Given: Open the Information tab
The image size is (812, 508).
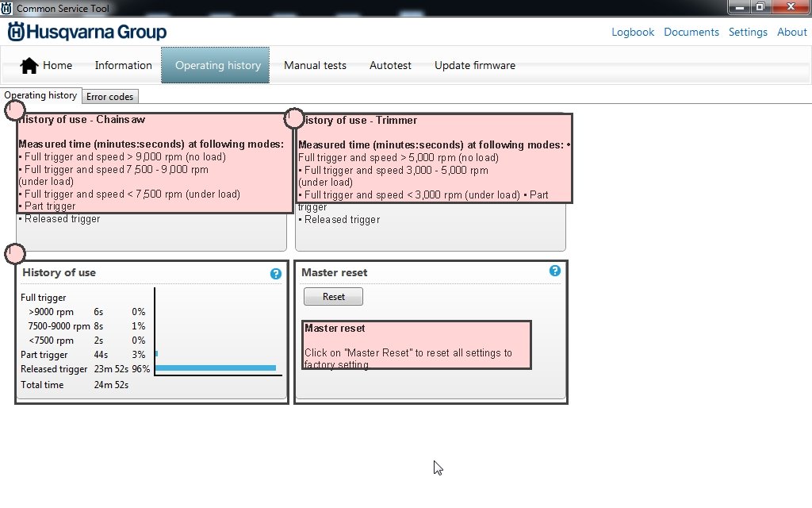Looking at the screenshot, I should tap(123, 65).
